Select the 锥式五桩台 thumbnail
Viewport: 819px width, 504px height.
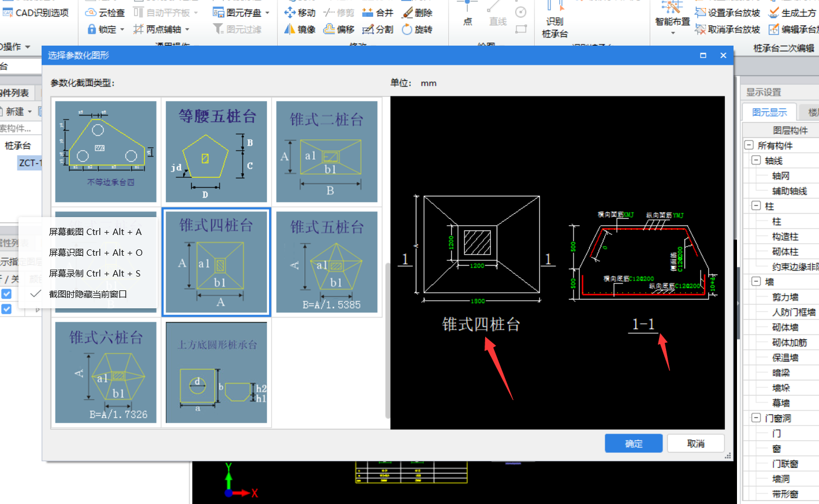coord(327,262)
